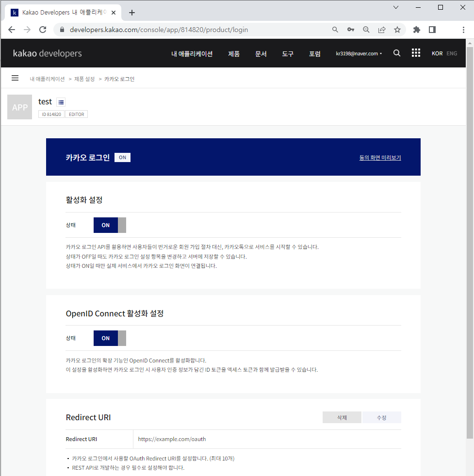Share this page icon
474x476 pixels.
coord(382,30)
